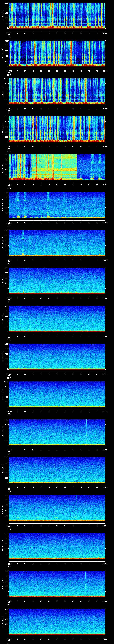Viewport: 114px width, 644px height.
Task: Click the spectrogram panel starting at 7:22:00
Action: [x=57, y=318]
